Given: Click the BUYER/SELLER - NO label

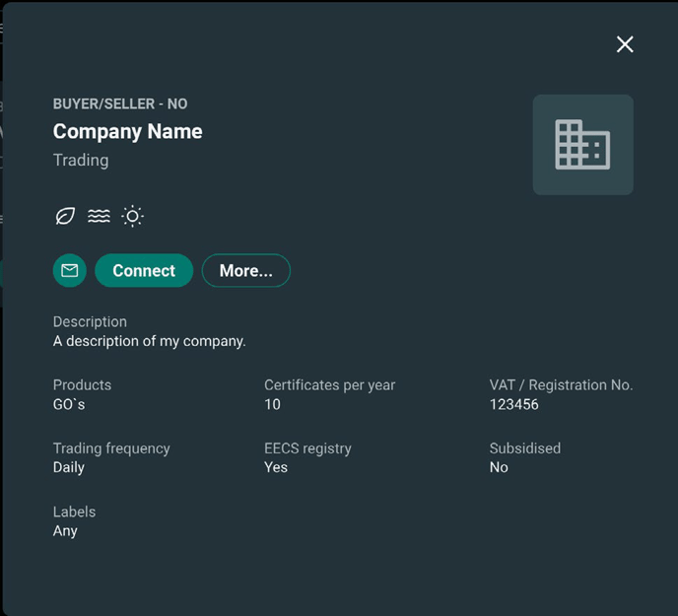Looking at the screenshot, I should click(x=120, y=103).
